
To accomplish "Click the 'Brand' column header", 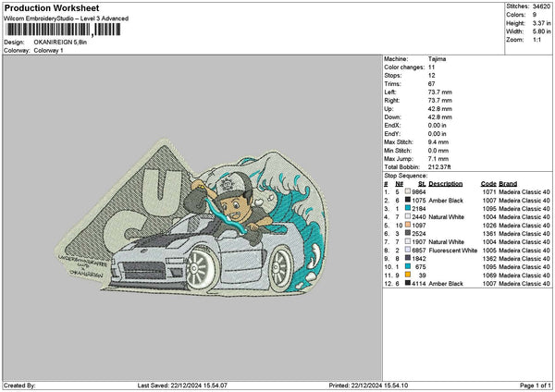I will [508, 184].
